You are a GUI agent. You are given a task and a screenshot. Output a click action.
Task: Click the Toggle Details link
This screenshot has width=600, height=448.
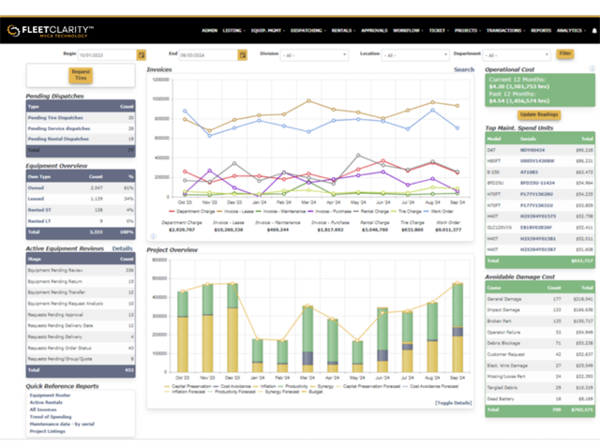click(x=453, y=403)
